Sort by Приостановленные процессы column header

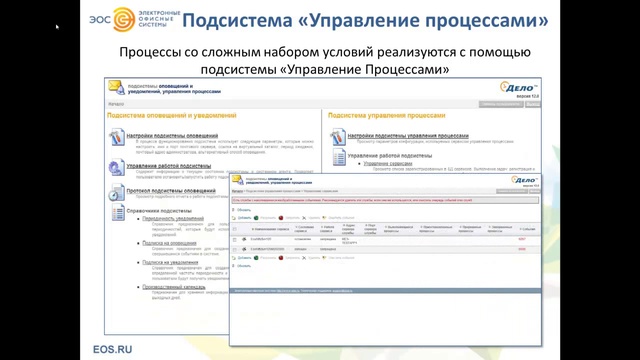(x=436, y=229)
